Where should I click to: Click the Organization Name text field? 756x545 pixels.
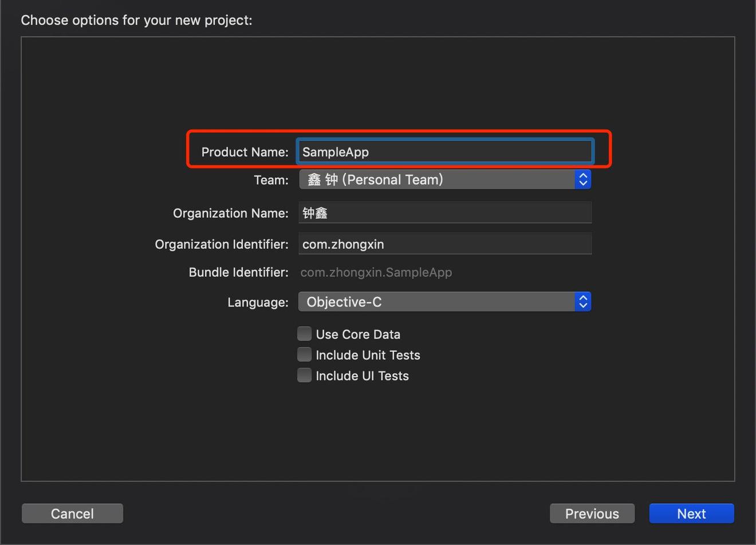(444, 213)
